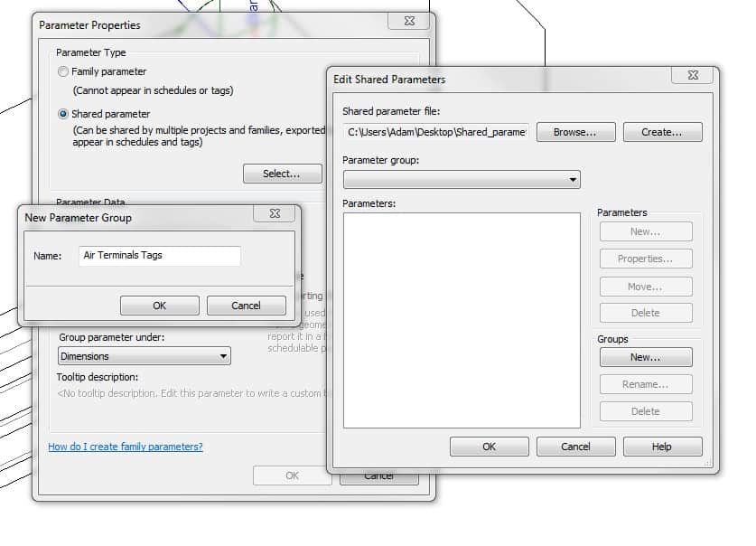Expand the Parameter group dropdown

coord(461,180)
